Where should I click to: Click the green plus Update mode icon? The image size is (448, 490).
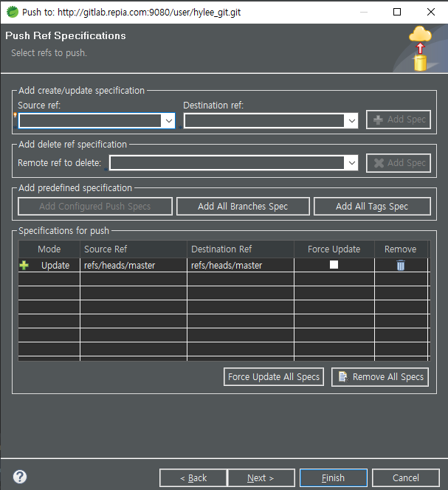point(24,266)
